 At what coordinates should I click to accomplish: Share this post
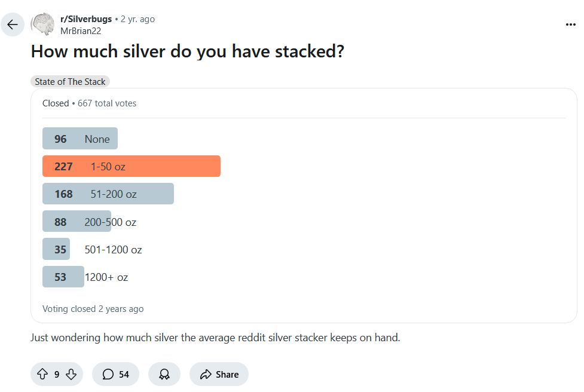point(219,374)
